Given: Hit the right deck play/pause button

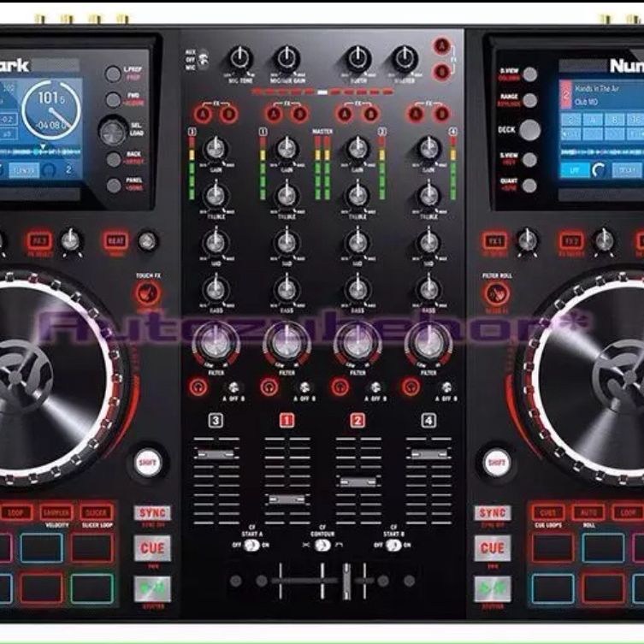Looking at the screenshot, I should pos(493,589).
